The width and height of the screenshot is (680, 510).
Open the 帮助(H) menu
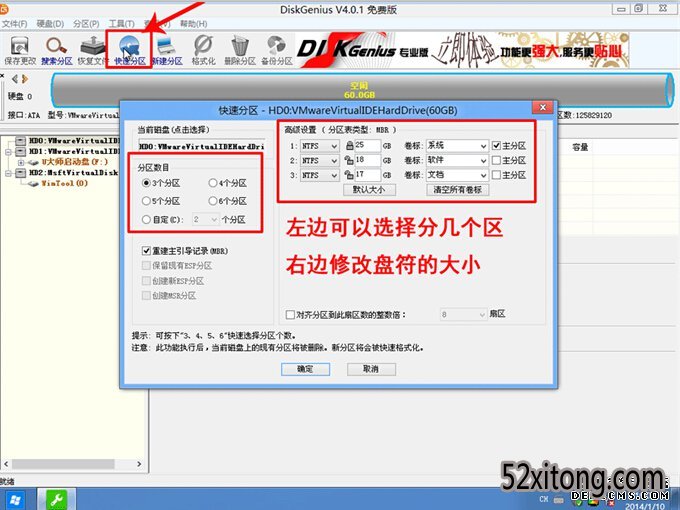[193, 23]
